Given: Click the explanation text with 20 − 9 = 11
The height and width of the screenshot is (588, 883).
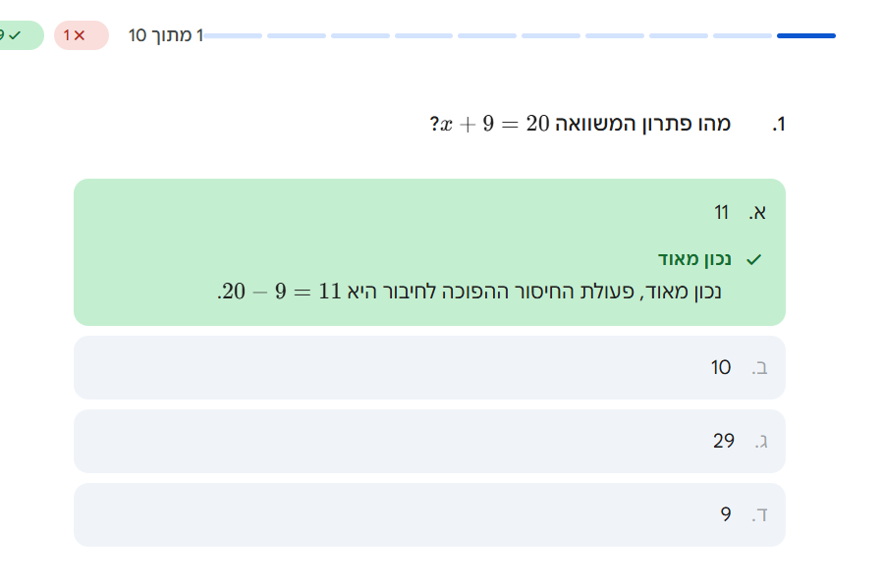Looking at the screenshot, I should pyautogui.click(x=469, y=292).
